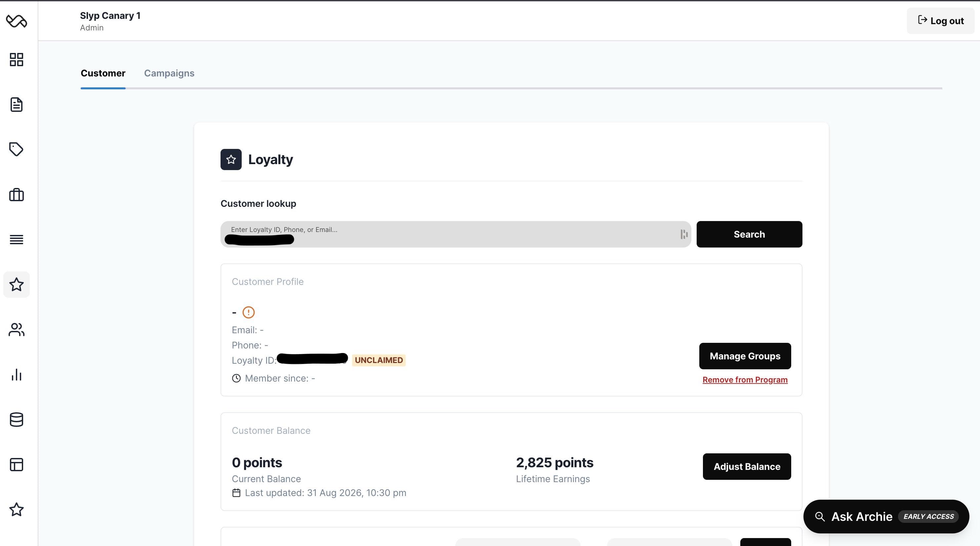Open the database cylinder icon in sidebar

click(x=16, y=420)
